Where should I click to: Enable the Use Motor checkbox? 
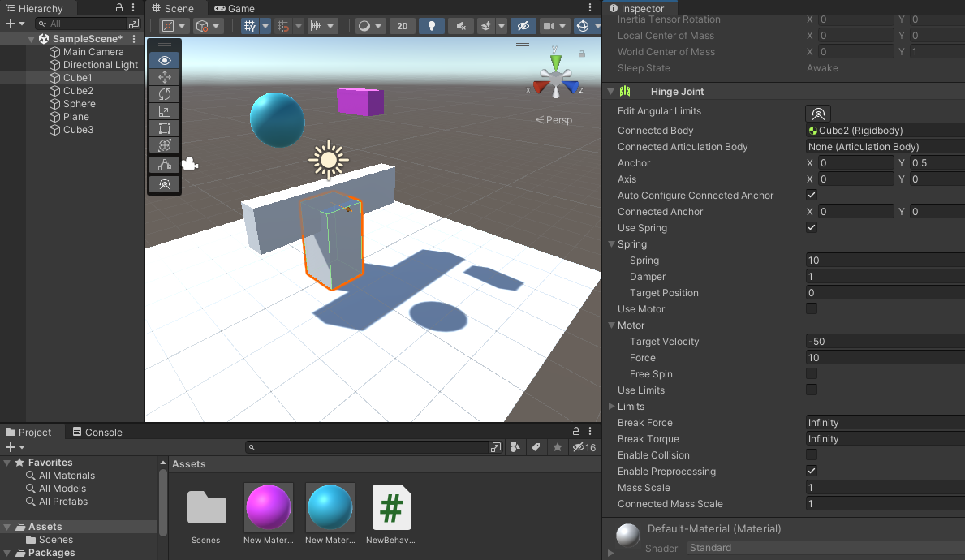point(812,309)
